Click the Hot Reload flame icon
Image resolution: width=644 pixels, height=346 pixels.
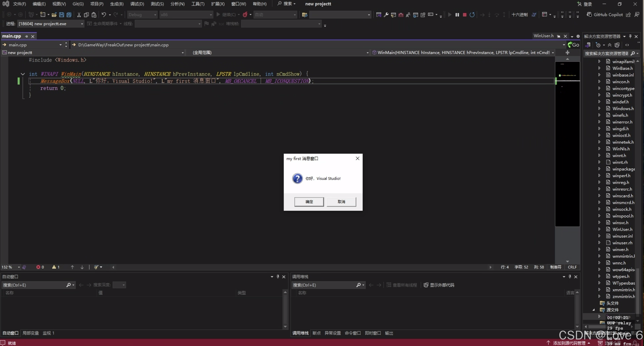coord(245,15)
